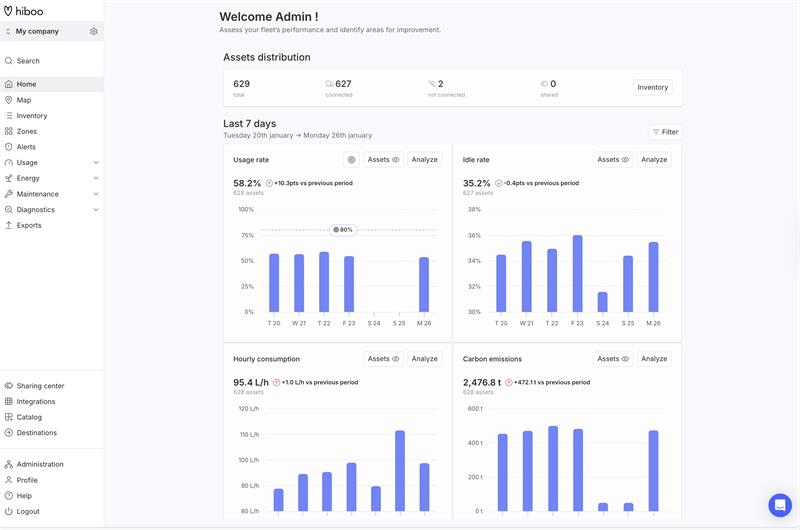Open the Destinations section

(x=36, y=433)
